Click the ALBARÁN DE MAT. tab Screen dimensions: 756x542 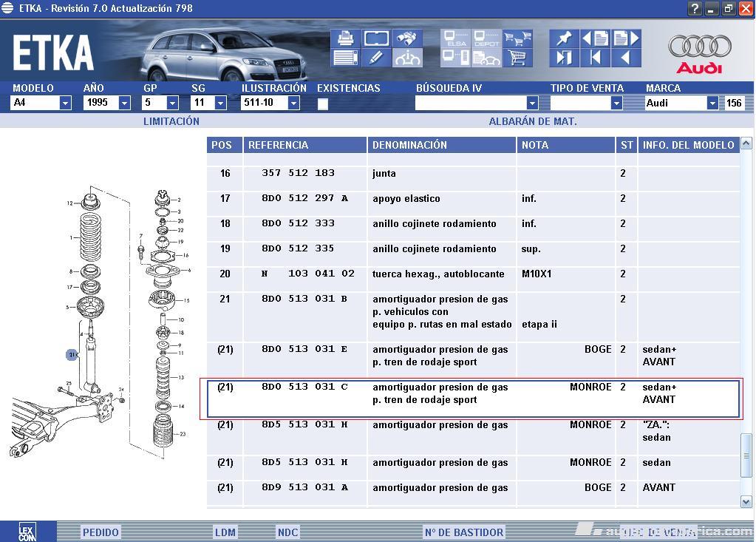(x=533, y=121)
